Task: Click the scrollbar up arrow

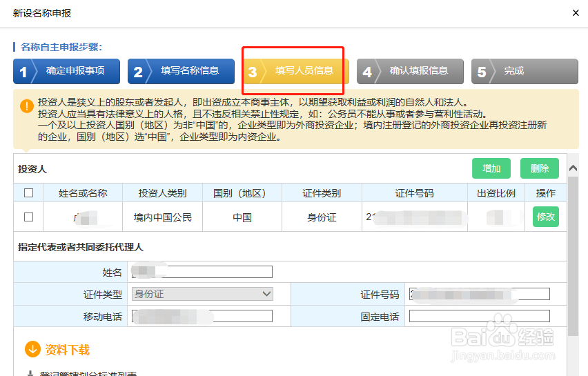Action: click(573, 168)
